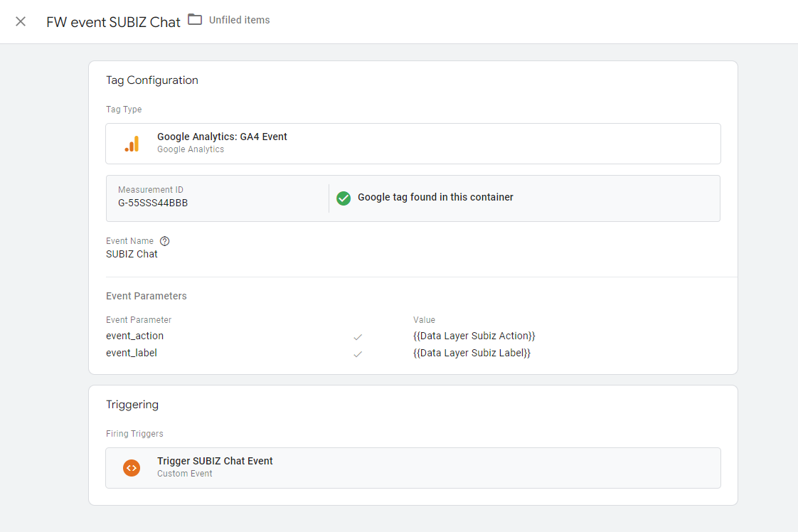The width and height of the screenshot is (798, 532).
Task: Select the event_label parameter name
Action: coord(132,353)
